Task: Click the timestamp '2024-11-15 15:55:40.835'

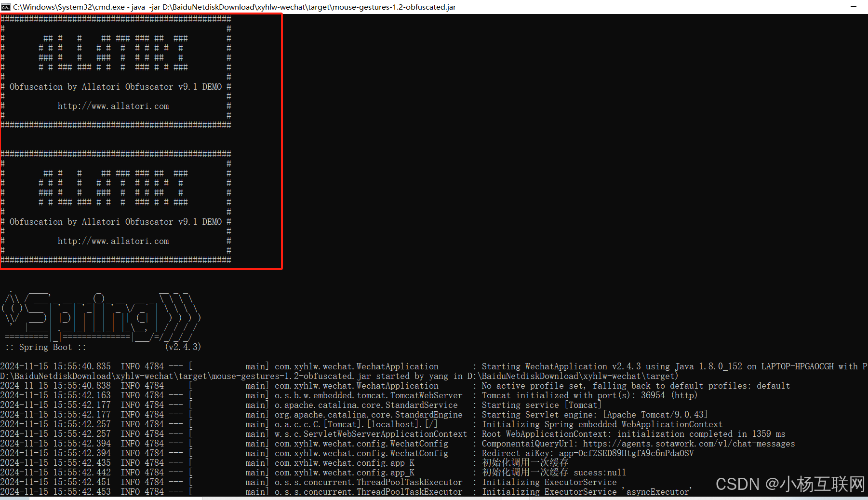Action: click(x=55, y=366)
